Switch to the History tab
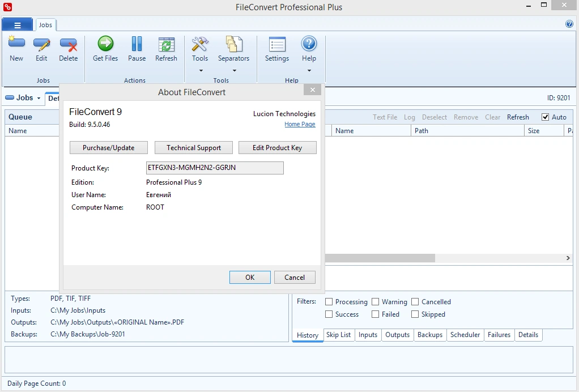Screen dimensions: 579x392 (308, 335)
